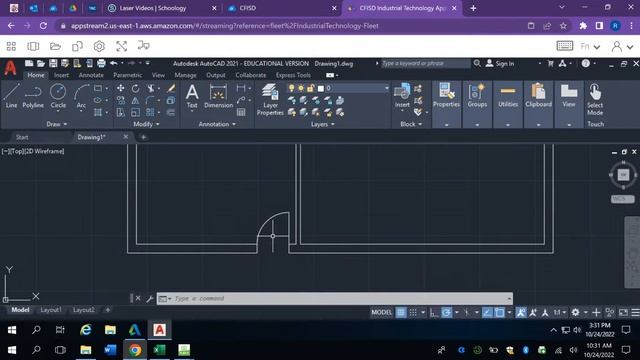
Task: Toggle polar tracking on status bar
Action: pyautogui.click(x=447, y=313)
